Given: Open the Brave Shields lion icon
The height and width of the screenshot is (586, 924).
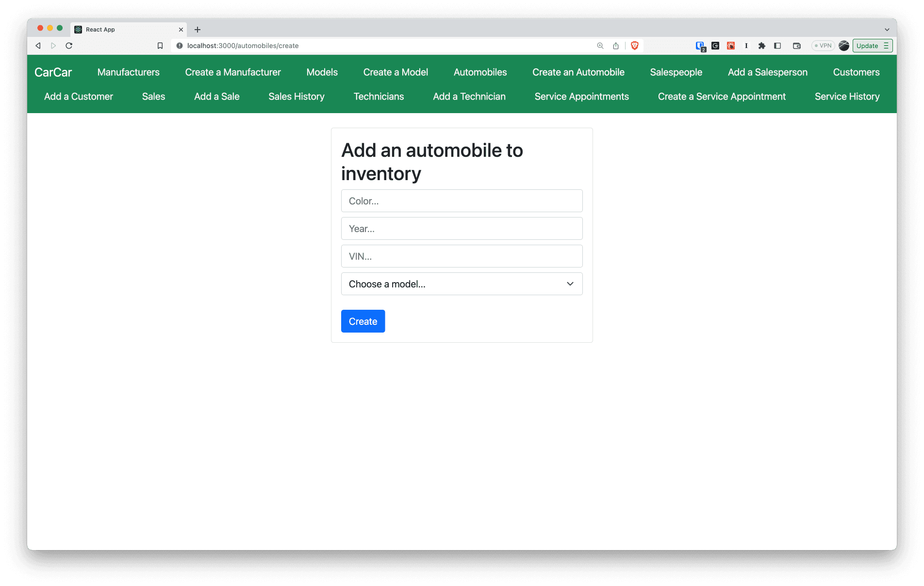Looking at the screenshot, I should 635,46.
